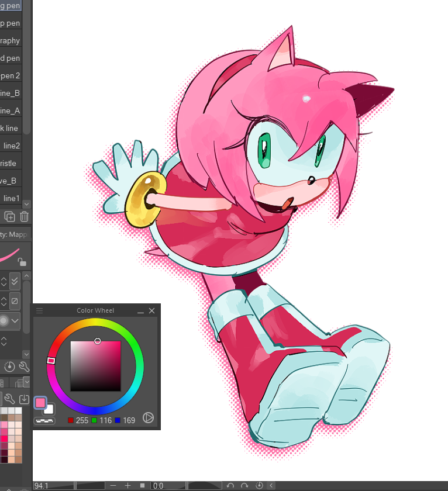Select the pink main drawing color swatch

click(x=40, y=403)
